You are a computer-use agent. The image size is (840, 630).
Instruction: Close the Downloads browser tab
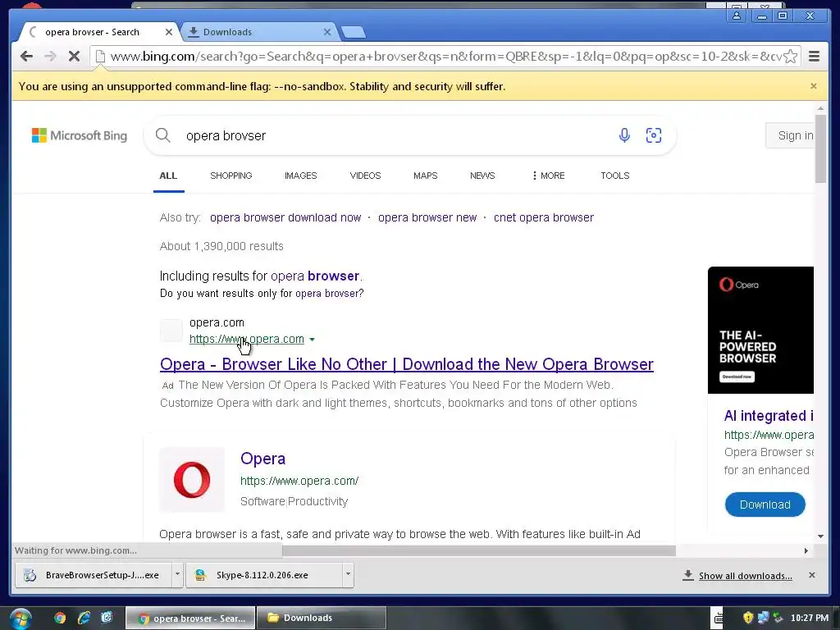pos(326,32)
